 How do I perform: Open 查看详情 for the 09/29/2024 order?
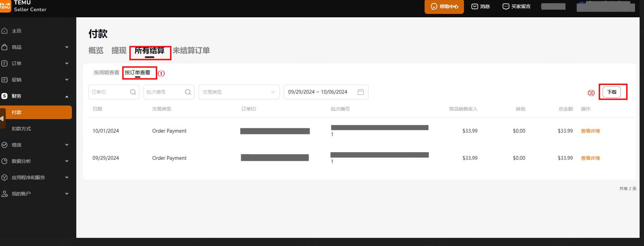pos(590,158)
